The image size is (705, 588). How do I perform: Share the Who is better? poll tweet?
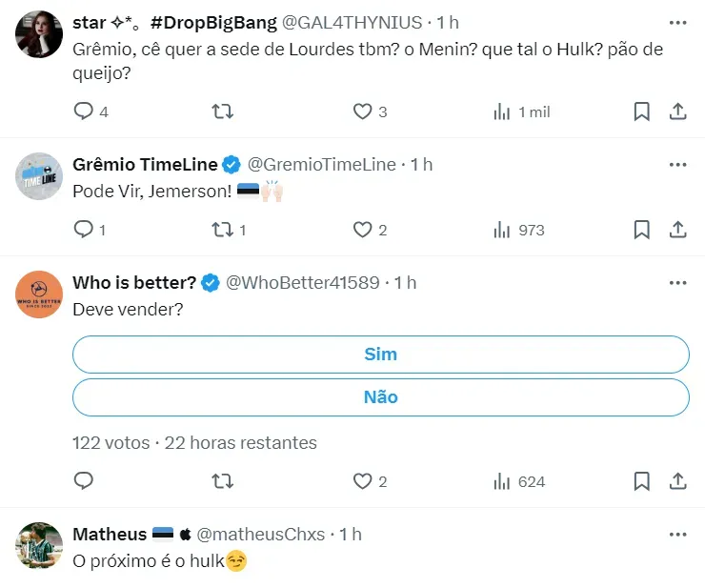[x=678, y=481]
